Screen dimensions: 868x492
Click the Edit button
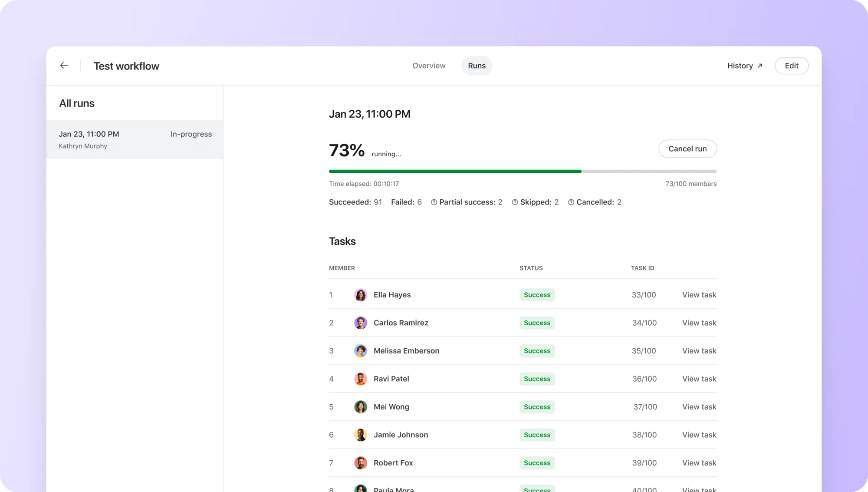pos(792,66)
